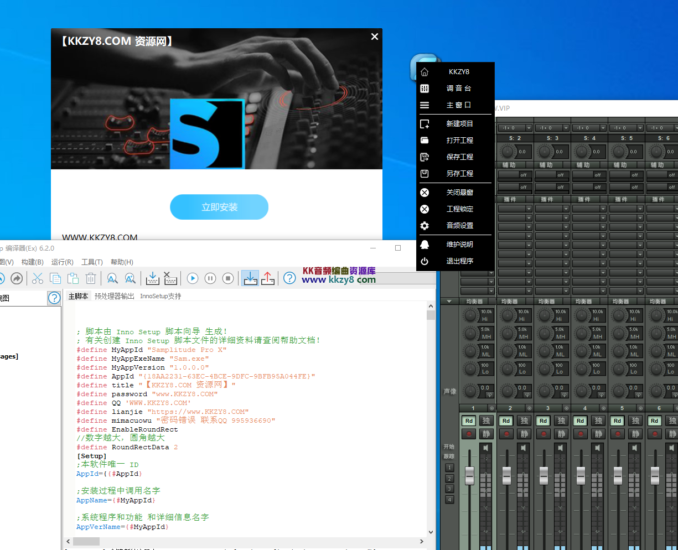Click the Compile icon in compiler toolbar
Viewport: 678px width, 550px height.
(x=152, y=278)
